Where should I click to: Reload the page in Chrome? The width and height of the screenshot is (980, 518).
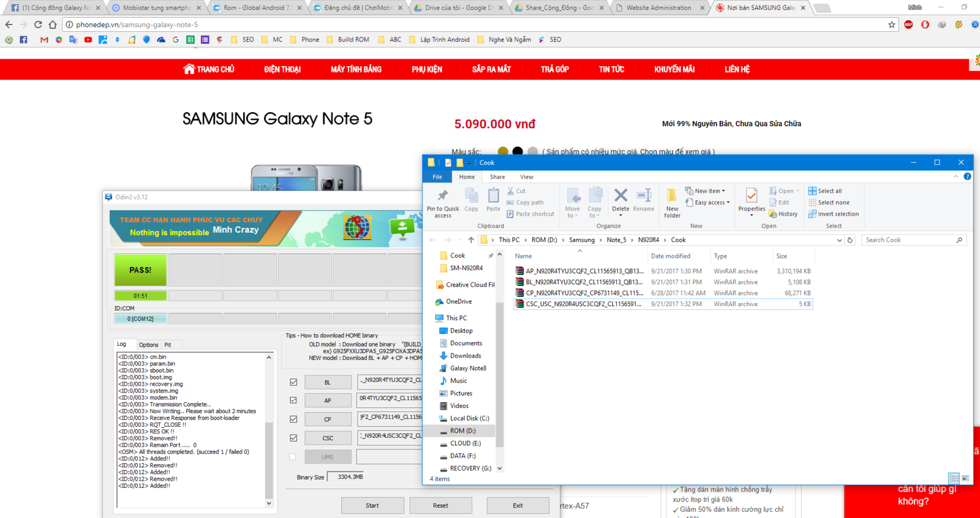(x=38, y=24)
